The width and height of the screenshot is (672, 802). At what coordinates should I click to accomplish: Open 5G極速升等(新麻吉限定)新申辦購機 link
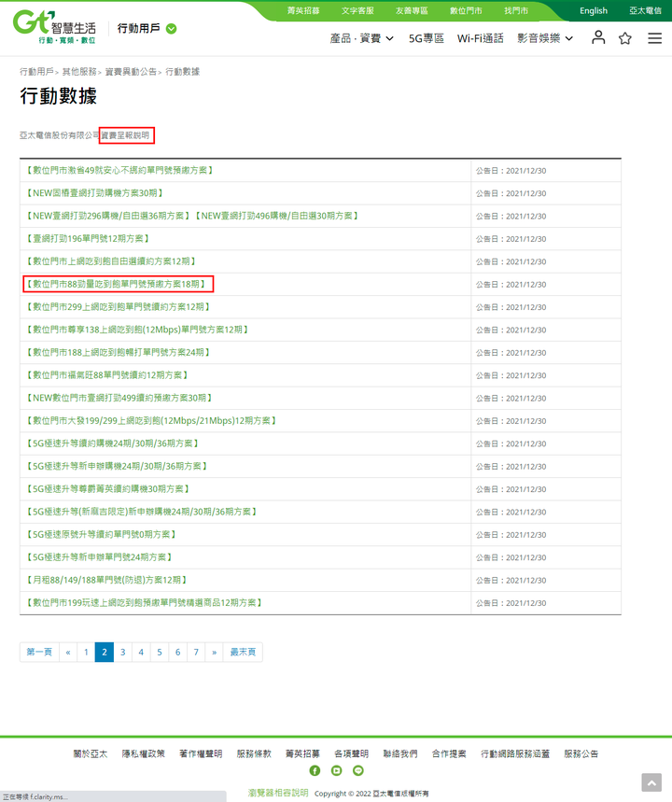(142, 512)
